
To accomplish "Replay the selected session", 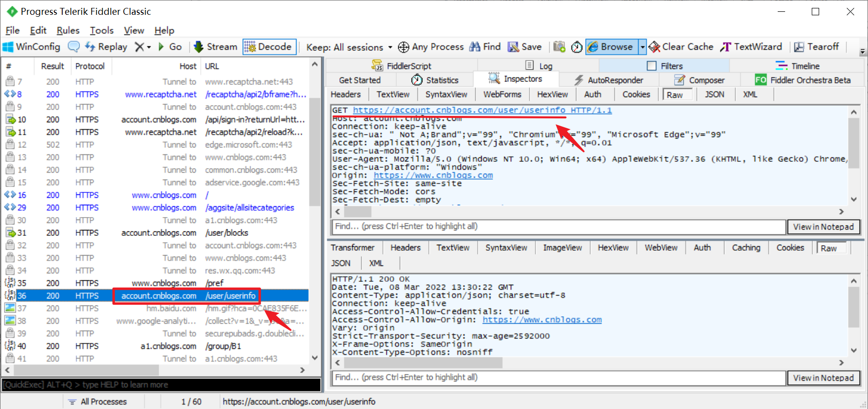I will (106, 47).
